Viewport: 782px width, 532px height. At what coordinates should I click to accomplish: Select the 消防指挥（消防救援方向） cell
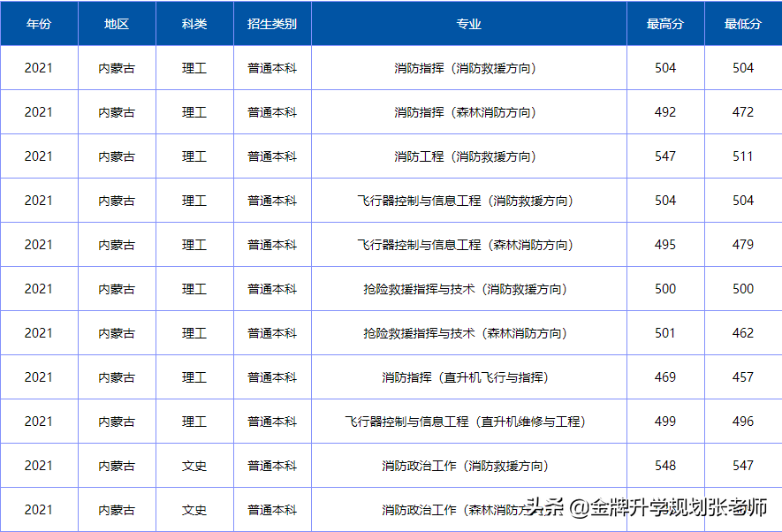click(x=467, y=68)
